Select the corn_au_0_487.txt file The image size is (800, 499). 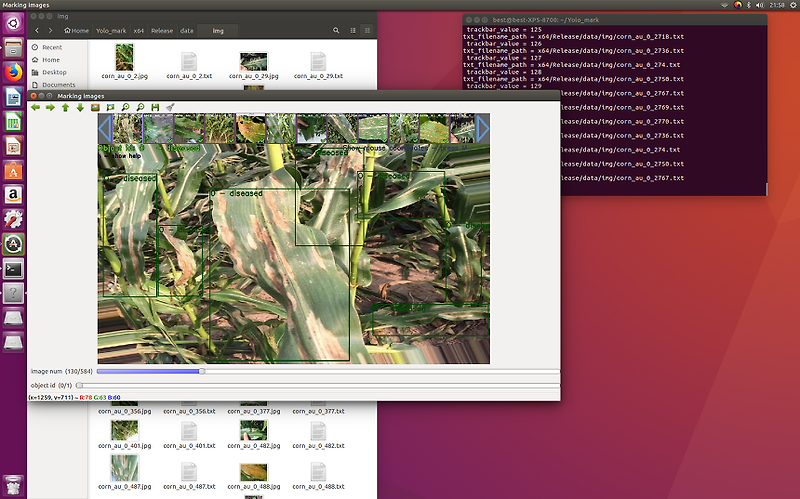pyautogui.click(x=189, y=476)
